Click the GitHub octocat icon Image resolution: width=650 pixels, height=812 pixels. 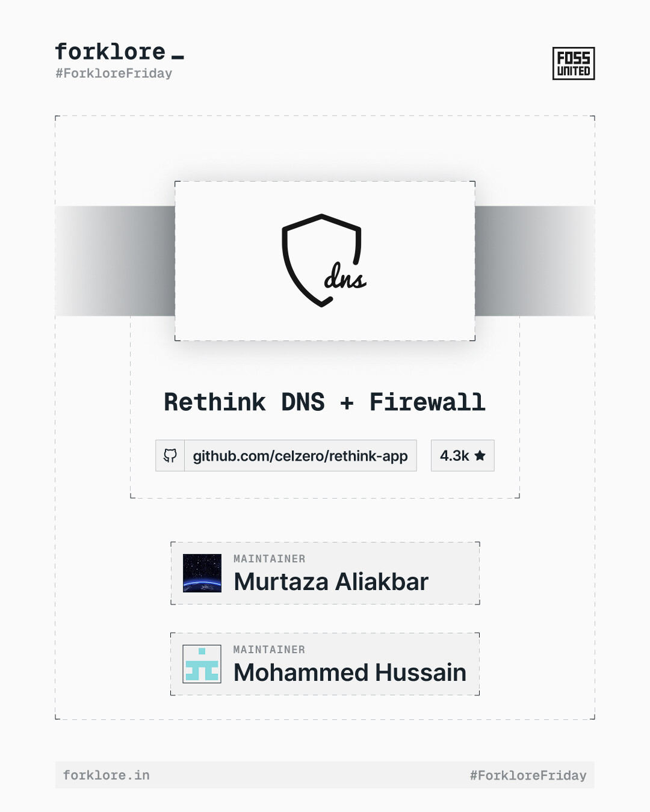tap(170, 455)
